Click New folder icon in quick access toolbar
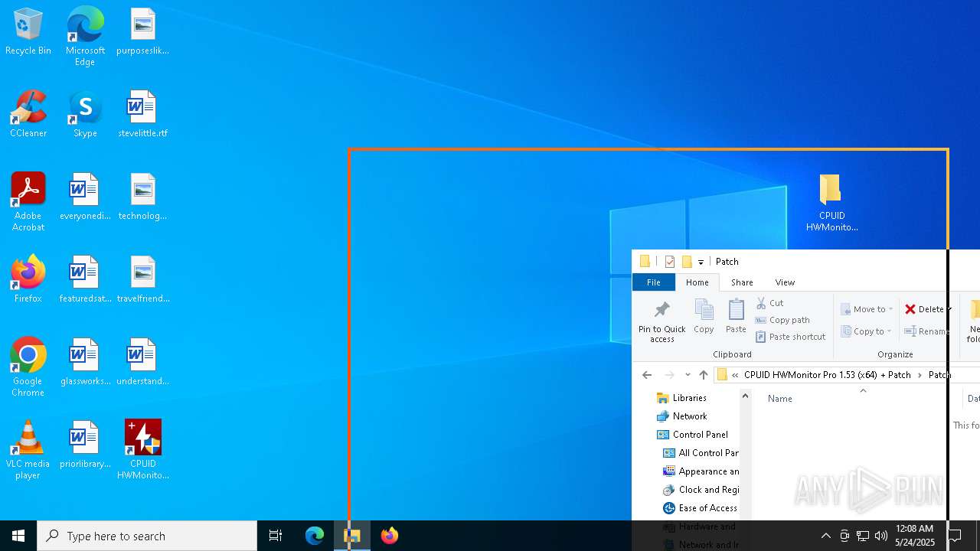980x551 pixels. click(x=687, y=262)
